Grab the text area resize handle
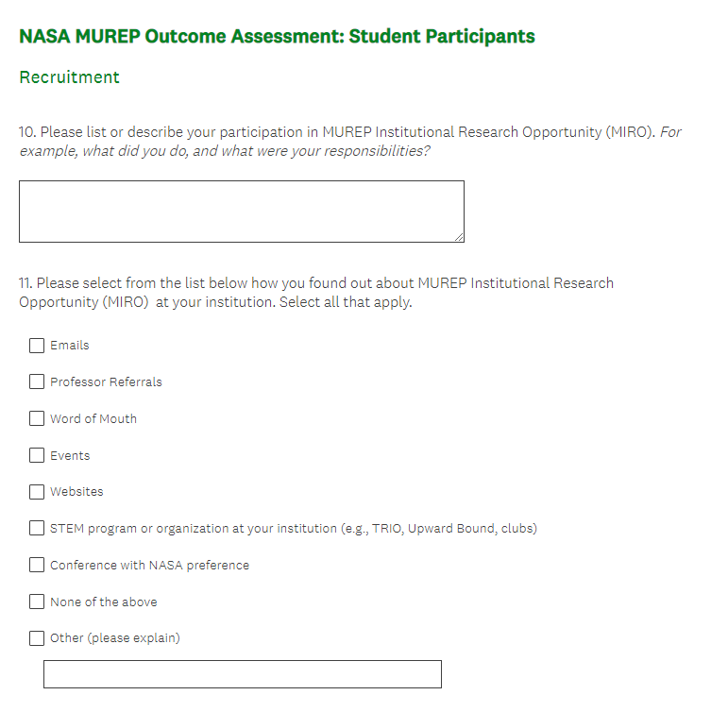 click(459, 237)
